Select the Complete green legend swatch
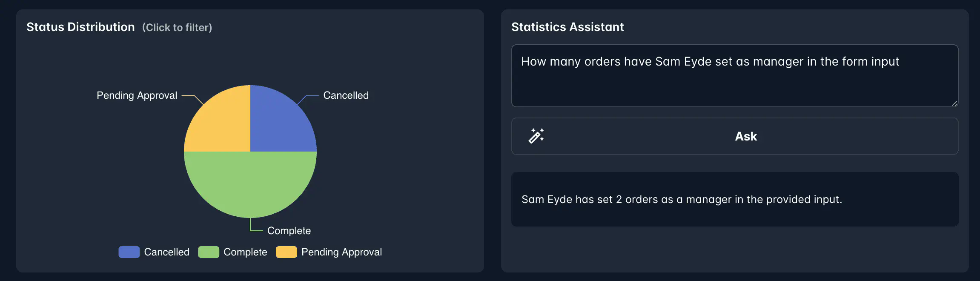980x281 pixels. coord(209,252)
